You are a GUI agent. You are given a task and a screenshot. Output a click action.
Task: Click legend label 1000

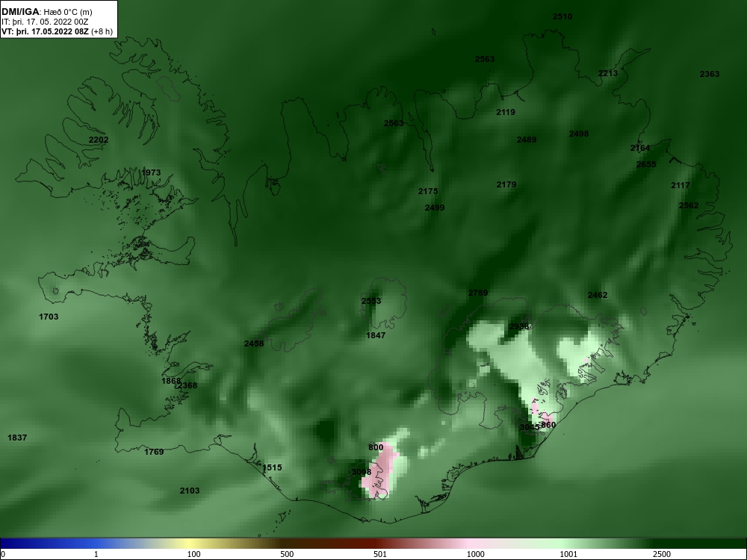475,554
